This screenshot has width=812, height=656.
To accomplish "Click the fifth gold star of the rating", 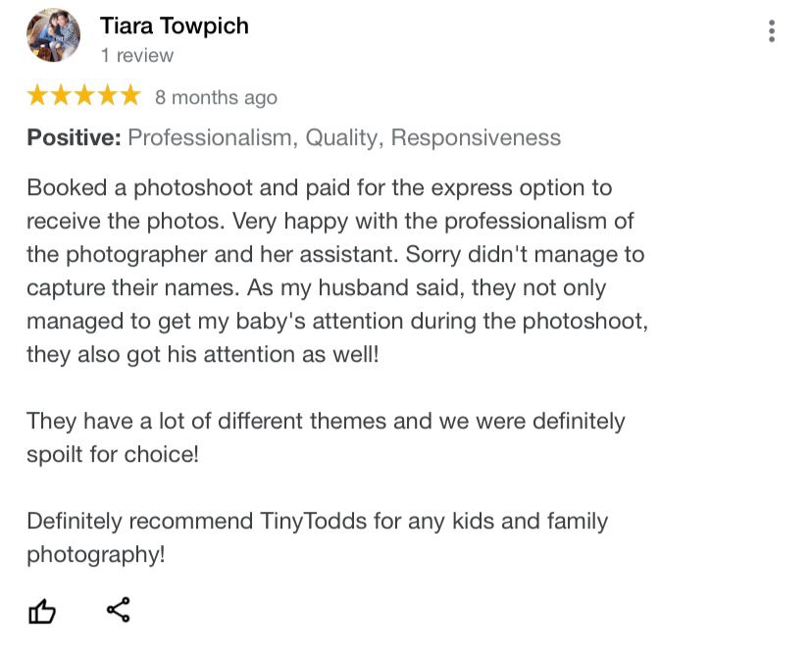I will coord(130,96).
